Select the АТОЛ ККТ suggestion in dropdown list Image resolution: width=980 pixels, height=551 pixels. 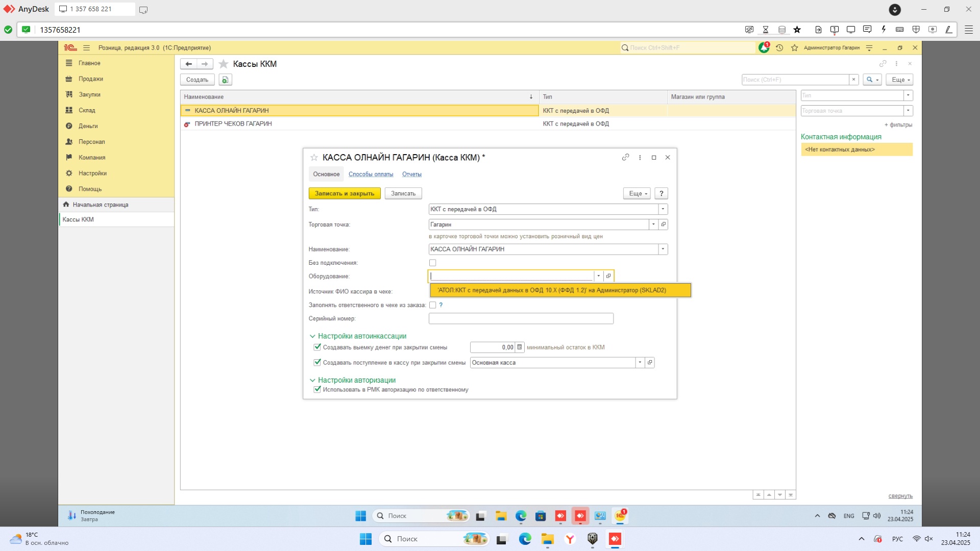(x=560, y=290)
